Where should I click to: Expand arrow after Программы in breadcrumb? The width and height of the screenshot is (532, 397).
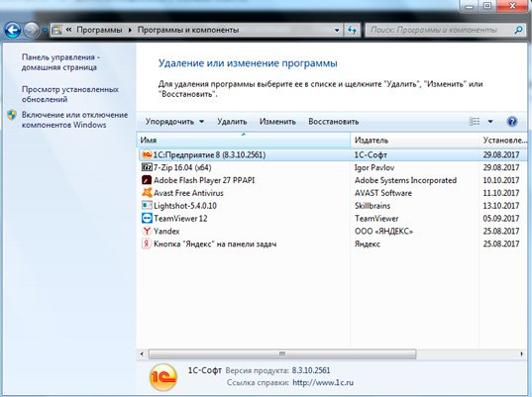coord(130,30)
